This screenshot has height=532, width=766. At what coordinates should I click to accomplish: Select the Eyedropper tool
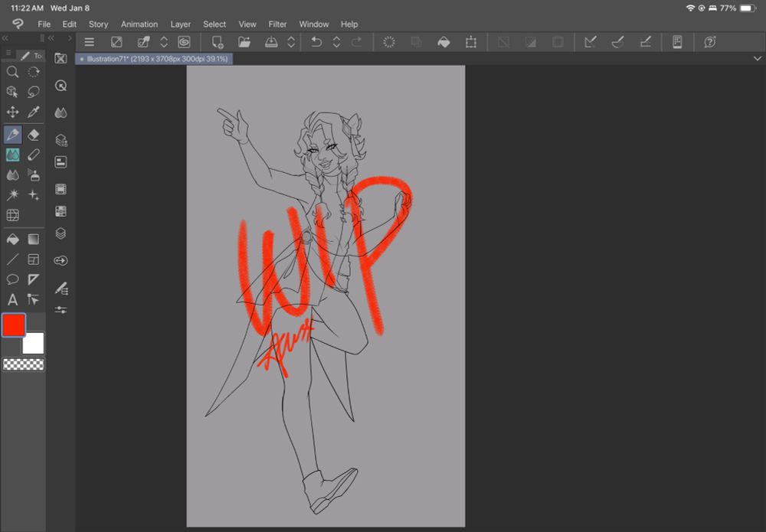pyautogui.click(x=33, y=113)
